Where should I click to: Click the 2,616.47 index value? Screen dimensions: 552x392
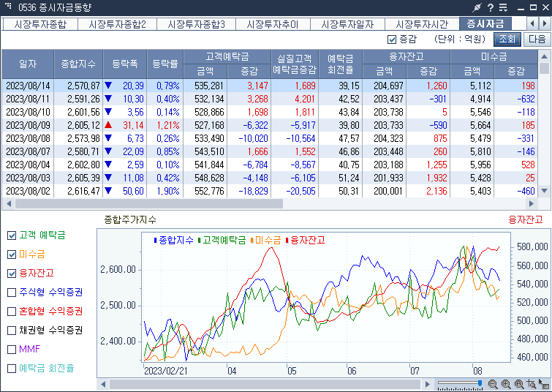click(x=83, y=191)
